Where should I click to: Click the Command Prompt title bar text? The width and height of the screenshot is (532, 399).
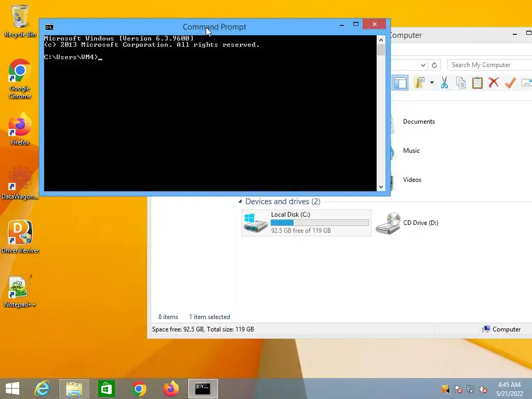(x=215, y=27)
